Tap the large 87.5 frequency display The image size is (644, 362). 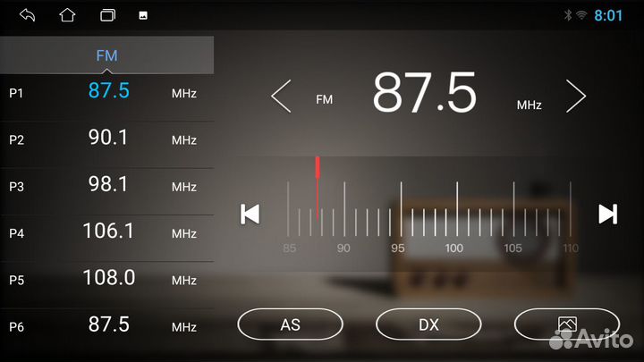[x=424, y=93]
